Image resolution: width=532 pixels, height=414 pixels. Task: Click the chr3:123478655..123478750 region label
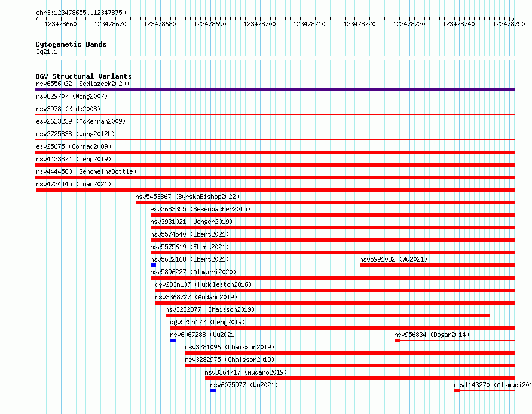point(81,13)
